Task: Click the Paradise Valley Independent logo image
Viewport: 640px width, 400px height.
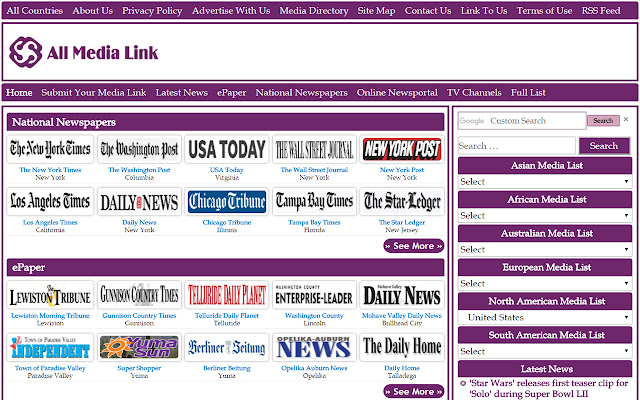Action: point(50,347)
